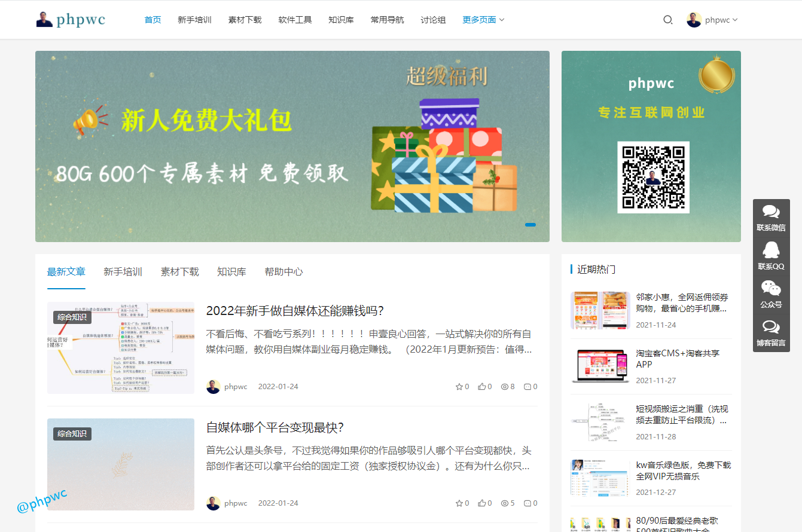Screen dimensions: 802x532
Task: Open thumbnail of 自媒体哪个平台变现最快 article
Action: (x=121, y=464)
